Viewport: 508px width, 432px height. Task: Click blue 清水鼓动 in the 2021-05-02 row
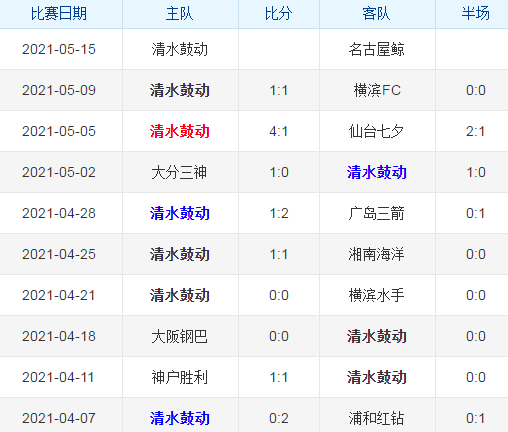377,172
